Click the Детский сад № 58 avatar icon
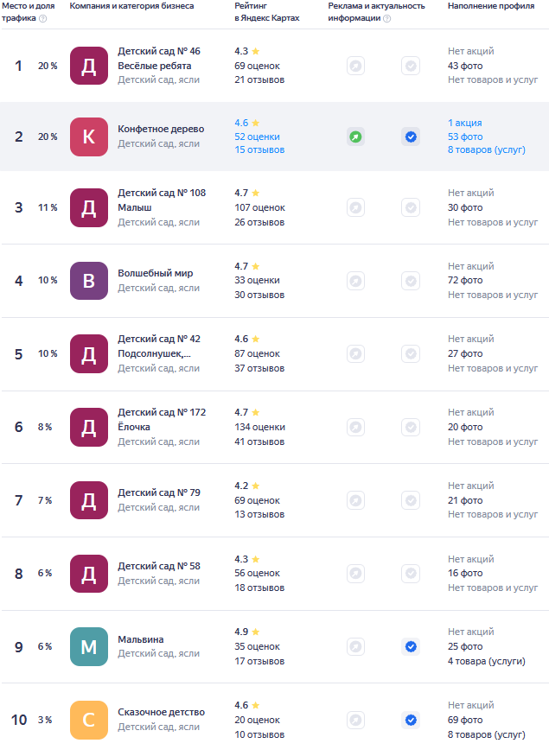This screenshot has height=756, width=549. pyautogui.click(x=89, y=574)
